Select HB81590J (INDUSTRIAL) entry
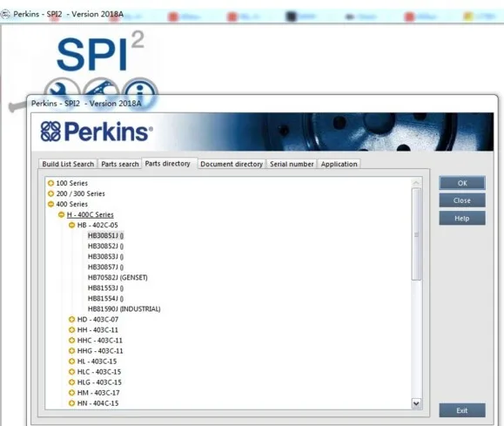The image size is (504, 426). pyautogui.click(x=124, y=309)
